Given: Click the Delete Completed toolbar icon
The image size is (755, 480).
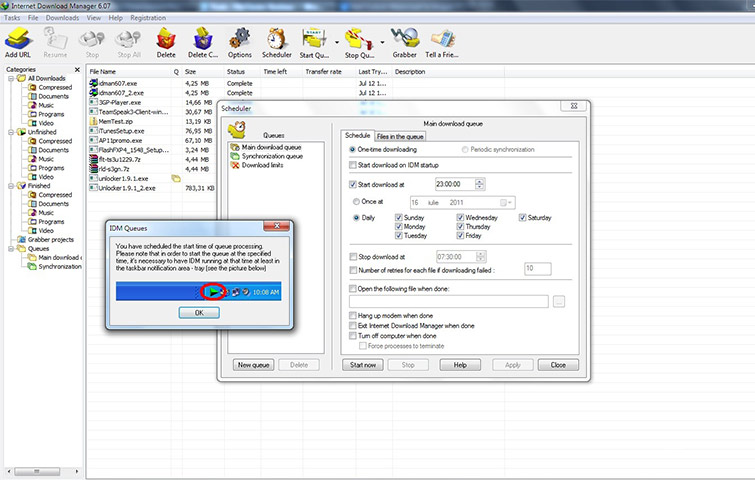Looking at the screenshot, I should tap(203, 42).
